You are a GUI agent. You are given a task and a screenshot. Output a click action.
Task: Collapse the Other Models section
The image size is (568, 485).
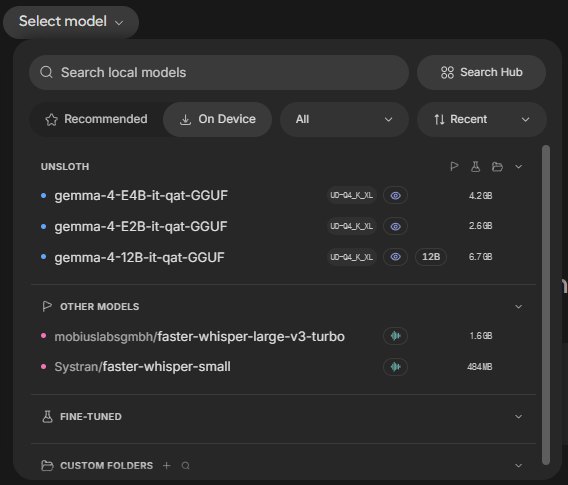519,307
